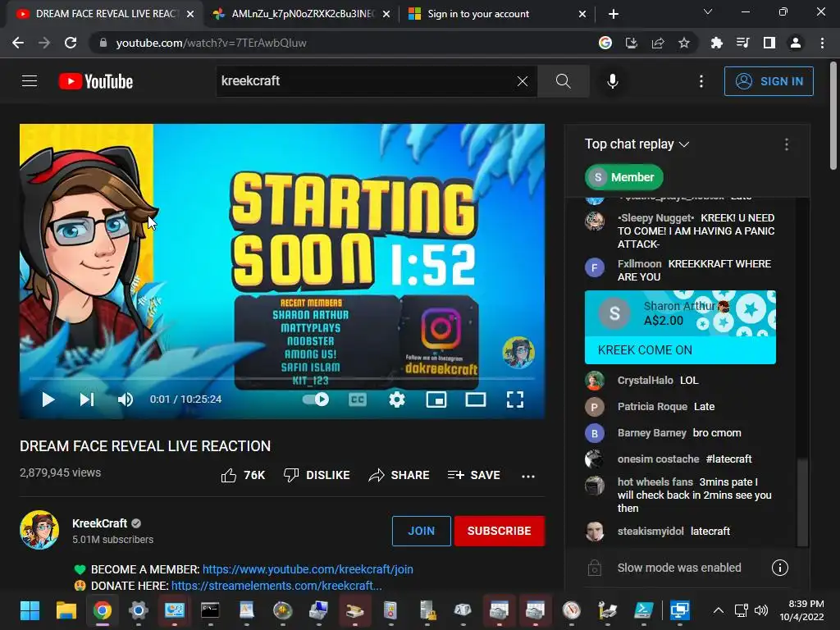The image size is (840, 630).
Task: Open more actions ellipsis below video
Action: click(528, 476)
